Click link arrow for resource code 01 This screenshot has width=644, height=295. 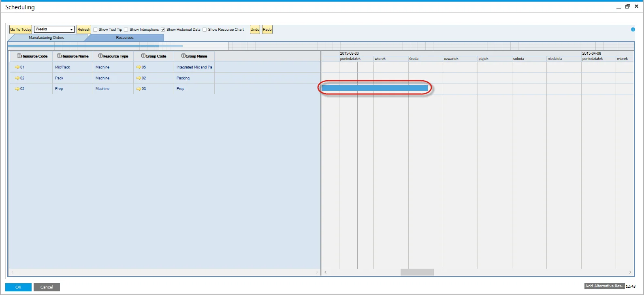17,67
